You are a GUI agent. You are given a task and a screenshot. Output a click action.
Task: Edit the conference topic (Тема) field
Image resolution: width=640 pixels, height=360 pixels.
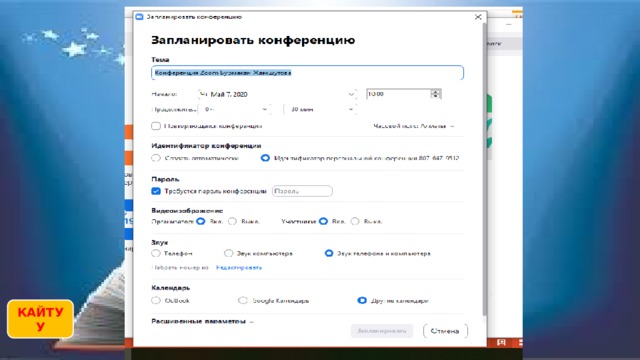click(x=307, y=73)
